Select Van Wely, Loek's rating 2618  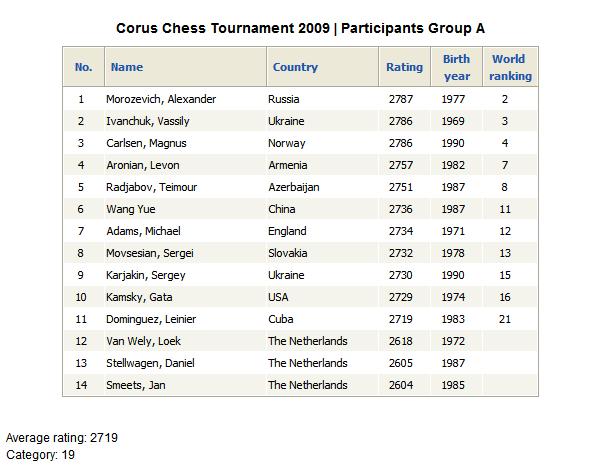tap(400, 341)
